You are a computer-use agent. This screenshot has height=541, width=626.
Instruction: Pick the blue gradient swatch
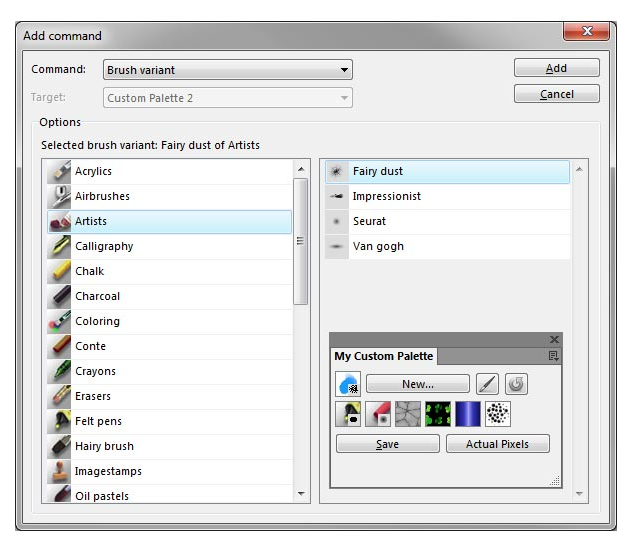click(x=468, y=414)
